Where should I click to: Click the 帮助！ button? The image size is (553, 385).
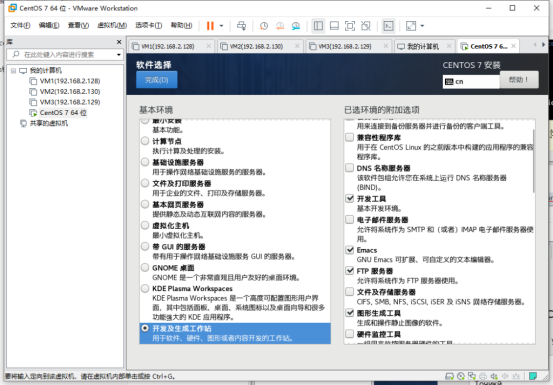519,80
